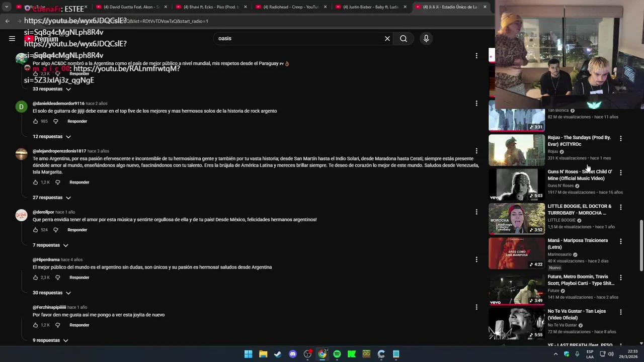Image resolution: width=644 pixels, height=362 pixels.
Task: Reply to @alejandroperezdonis1817's comment
Action: 79,183
